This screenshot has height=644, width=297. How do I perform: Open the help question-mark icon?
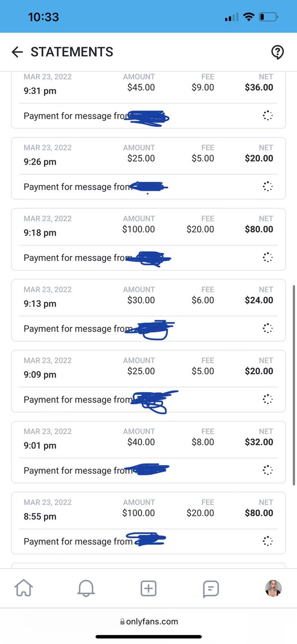point(277,52)
